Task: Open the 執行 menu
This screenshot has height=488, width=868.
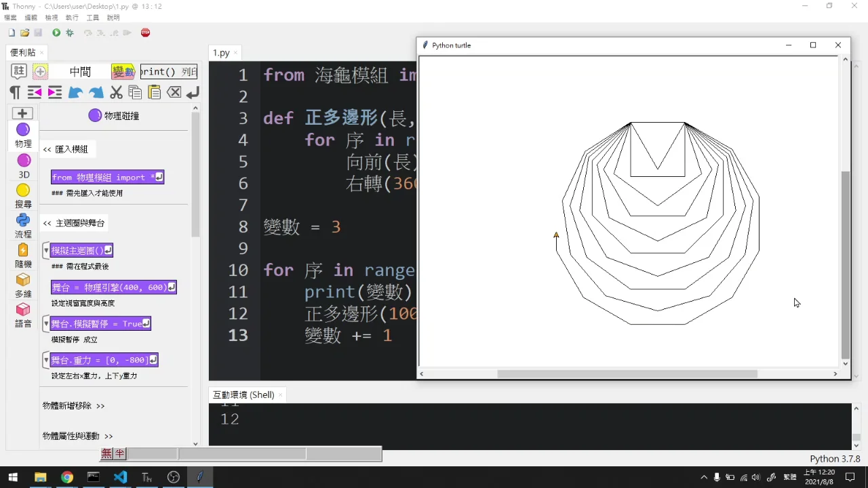Action: 72,18
